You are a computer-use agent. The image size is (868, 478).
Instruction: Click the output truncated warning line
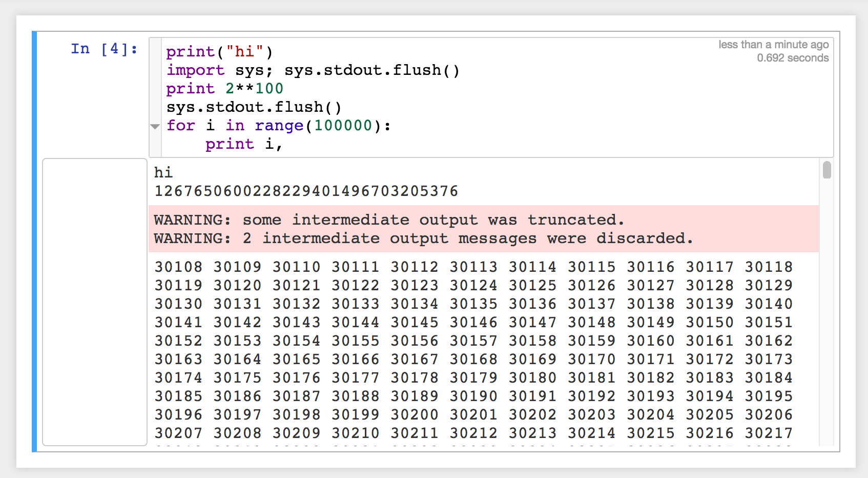click(x=388, y=220)
